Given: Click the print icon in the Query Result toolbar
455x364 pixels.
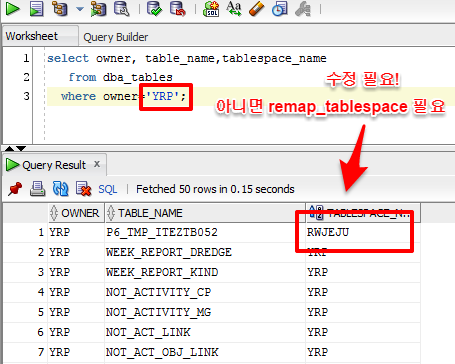Looking at the screenshot, I should tap(38, 189).
